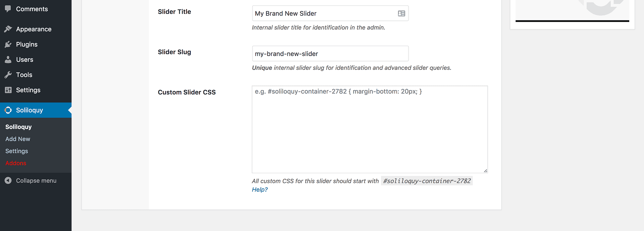The height and width of the screenshot is (231, 644).
Task: Open Soliloquy Settings submenu item
Action: click(17, 151)
